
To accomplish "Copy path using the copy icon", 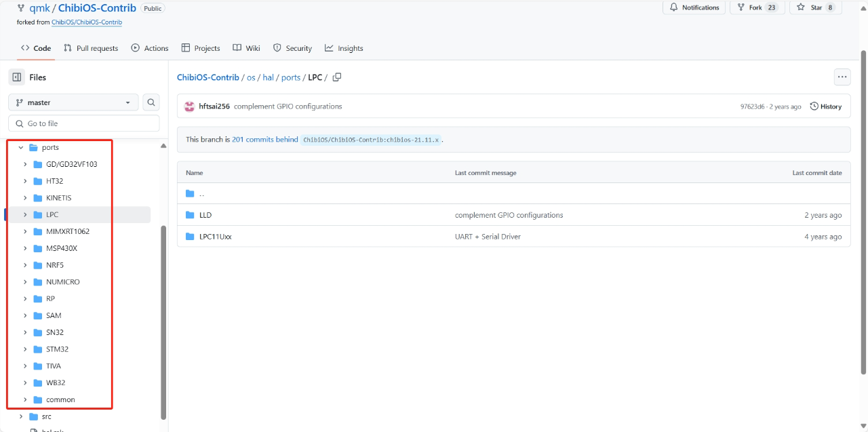I will point(337,77).
